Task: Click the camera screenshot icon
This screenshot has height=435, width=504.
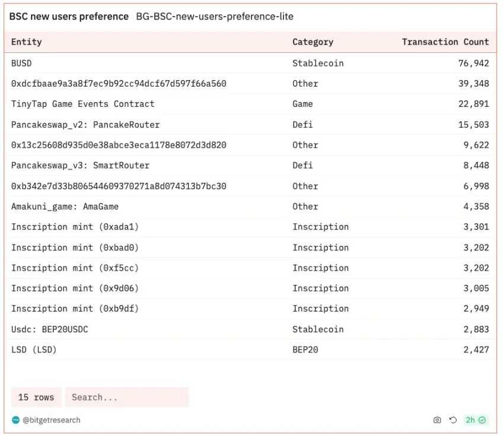Action: tap(437, 420)
